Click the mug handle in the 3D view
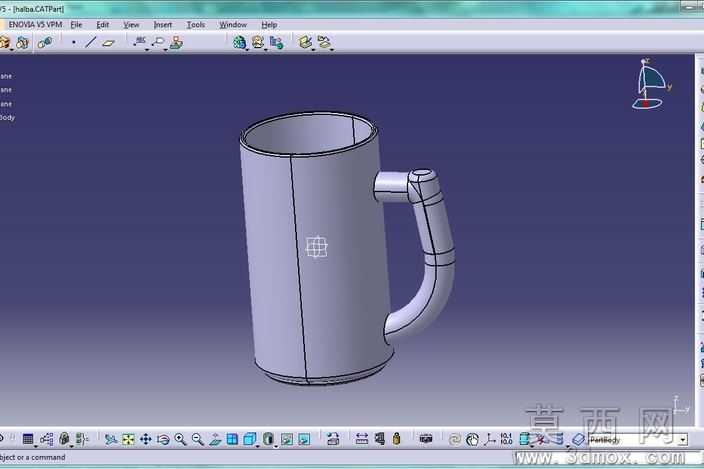704x469 pixels. coord(438,233)
